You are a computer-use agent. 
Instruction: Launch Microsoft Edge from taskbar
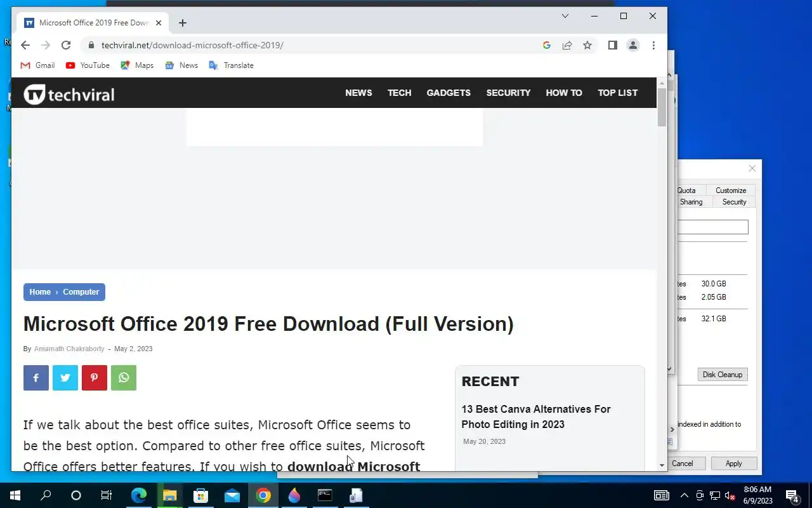138,495
